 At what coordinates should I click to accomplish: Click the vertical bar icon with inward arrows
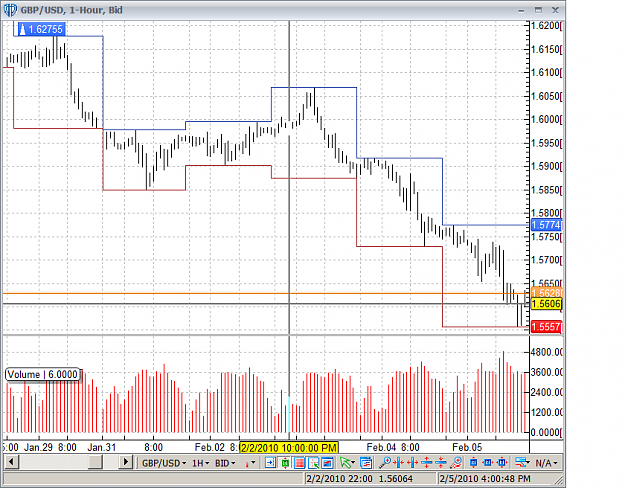tap(399, 463)
